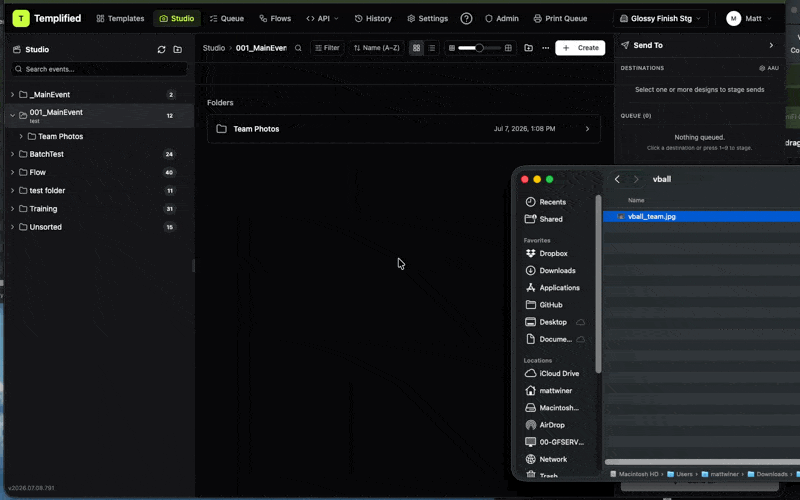
Task: Click the small thumbnail size icon
Action: [x=452, y=48]
